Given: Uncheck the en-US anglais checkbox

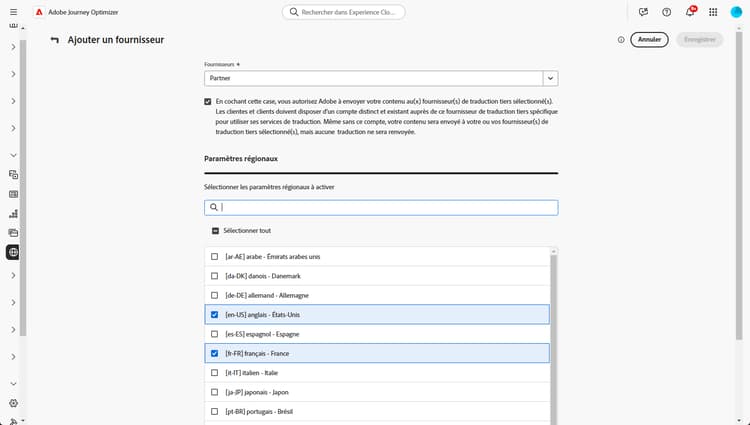Looking at the screenshot, I should point(214,314).
